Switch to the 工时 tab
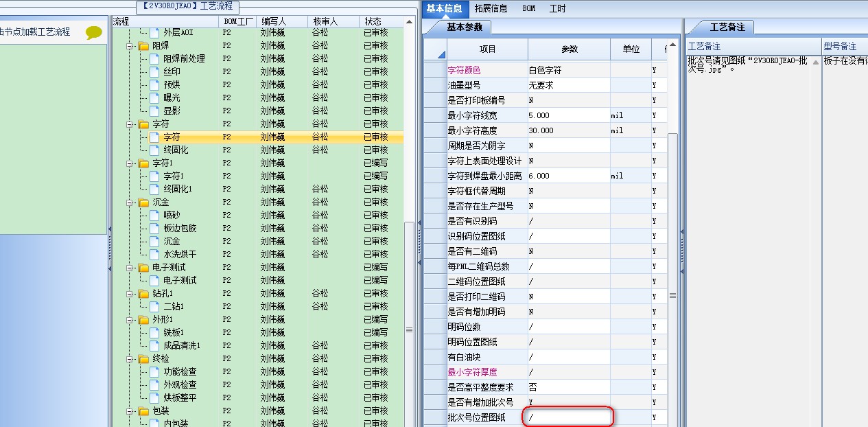 pyautogui.click(x=558, y=8)
